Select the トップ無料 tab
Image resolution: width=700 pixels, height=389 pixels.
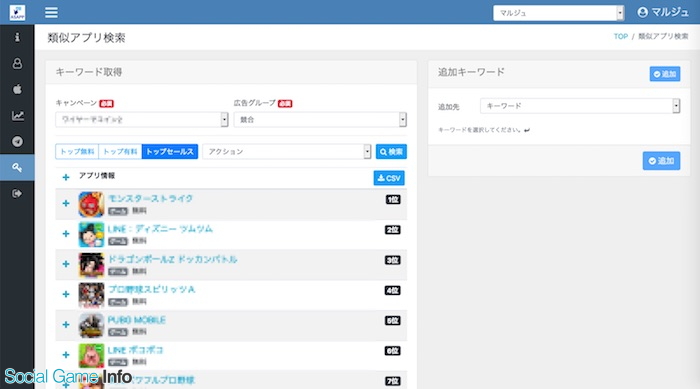[x=77, y=152]
